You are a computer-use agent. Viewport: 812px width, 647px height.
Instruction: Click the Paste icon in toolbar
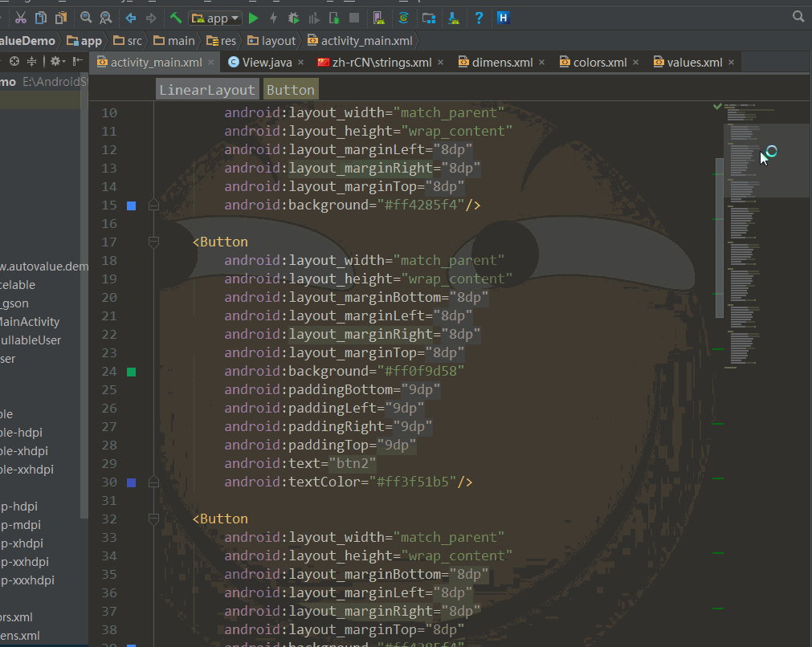[x=61, y=18]
